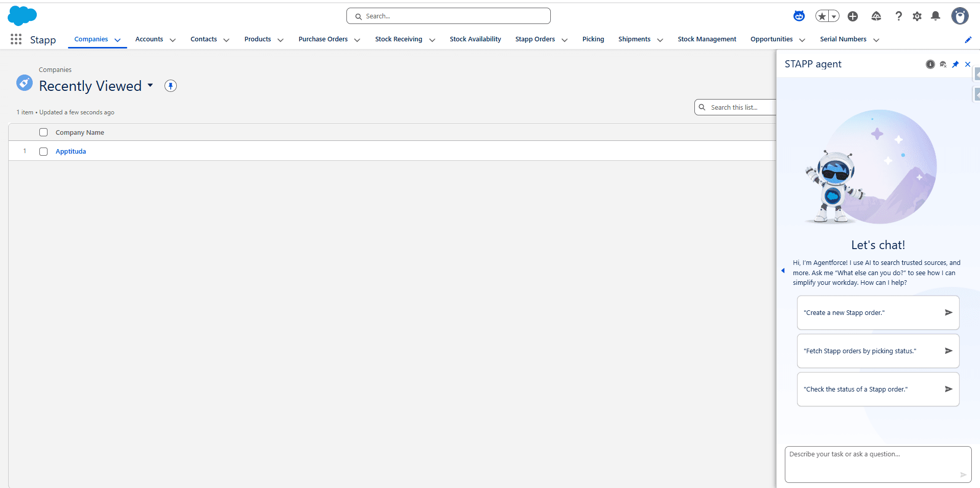Collapse the agent panel side arrow

(783, 271)
